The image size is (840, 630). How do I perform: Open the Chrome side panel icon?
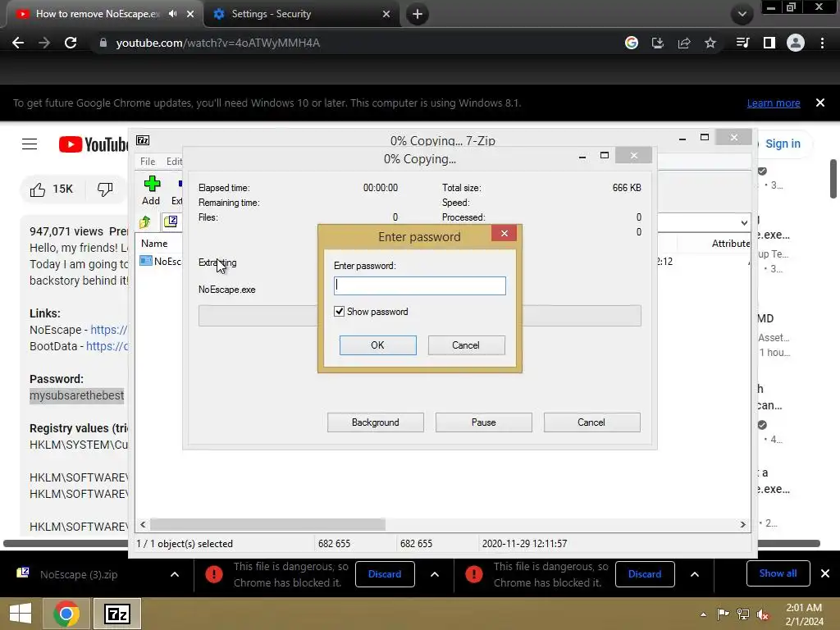click(769, 43)
